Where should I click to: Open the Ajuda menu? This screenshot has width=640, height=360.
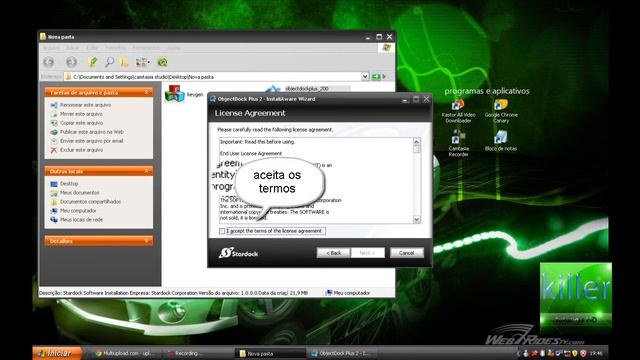[x=174, y=48]
